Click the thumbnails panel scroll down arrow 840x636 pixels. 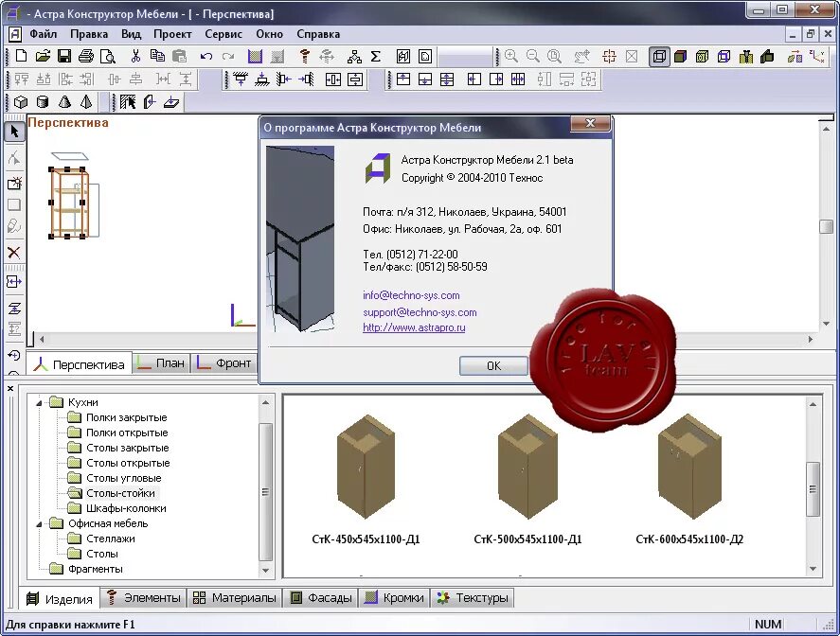813,569
